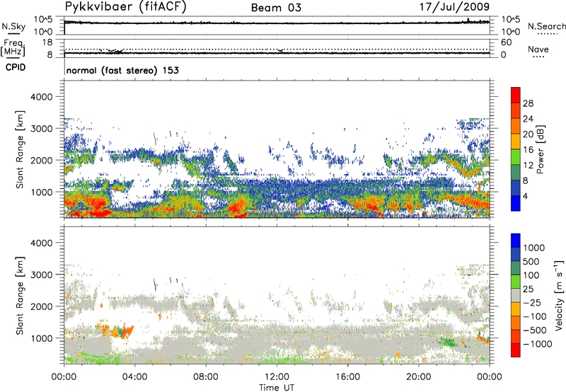The width and height of the screenshot is (566, 392).
Task: Click the 04:00 time axis label
Action: 134,377
